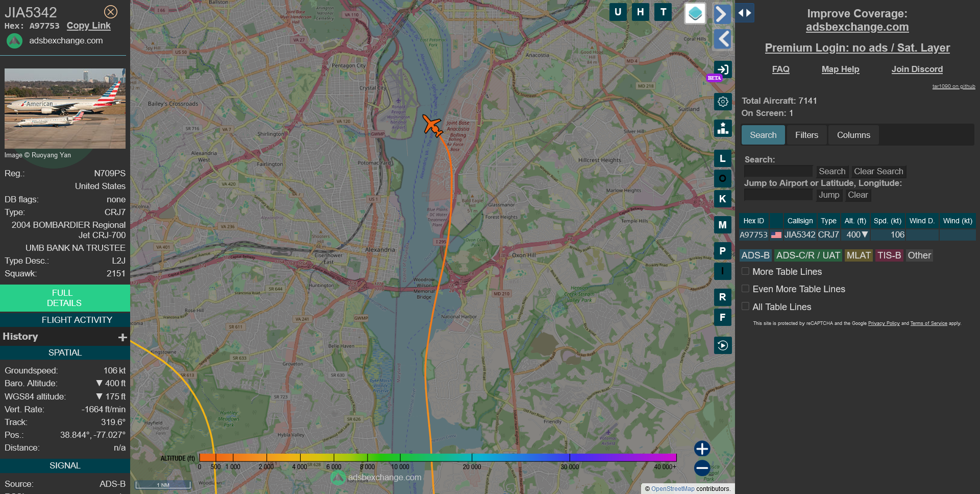The height and width of the screenshot is (494, 980).
Task: Open the history replay playback button
Action: pos(723,345)
